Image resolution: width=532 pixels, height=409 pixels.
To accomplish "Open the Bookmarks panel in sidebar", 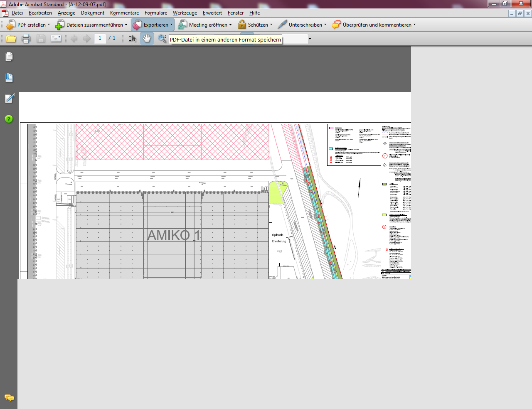I will point(9,78).
